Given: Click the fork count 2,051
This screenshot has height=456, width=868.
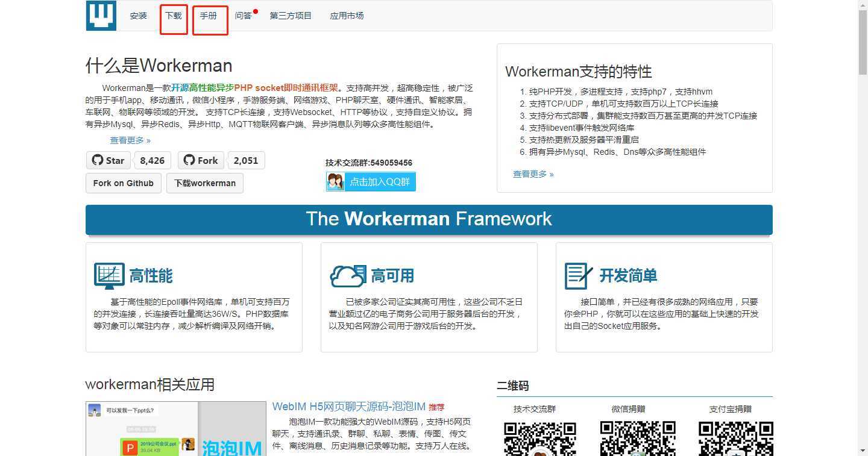Looking at the screenshot, I should coord(246,160).
